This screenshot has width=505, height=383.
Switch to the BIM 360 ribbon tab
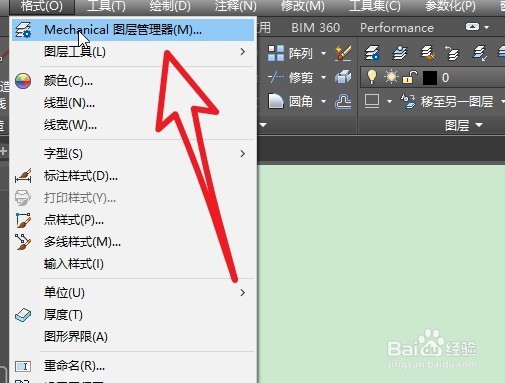(316, 28)
